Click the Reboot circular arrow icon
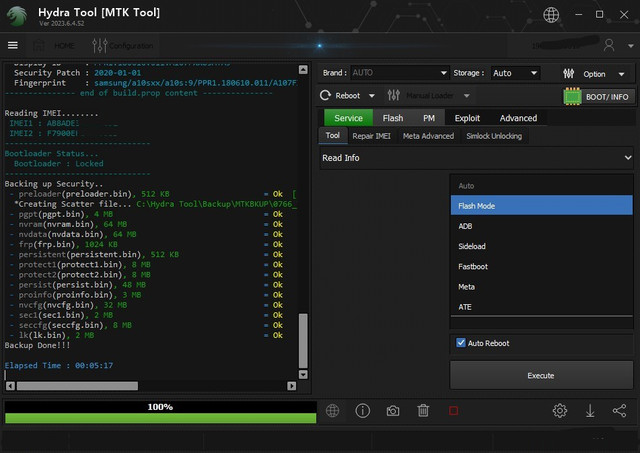 [325, 95]
